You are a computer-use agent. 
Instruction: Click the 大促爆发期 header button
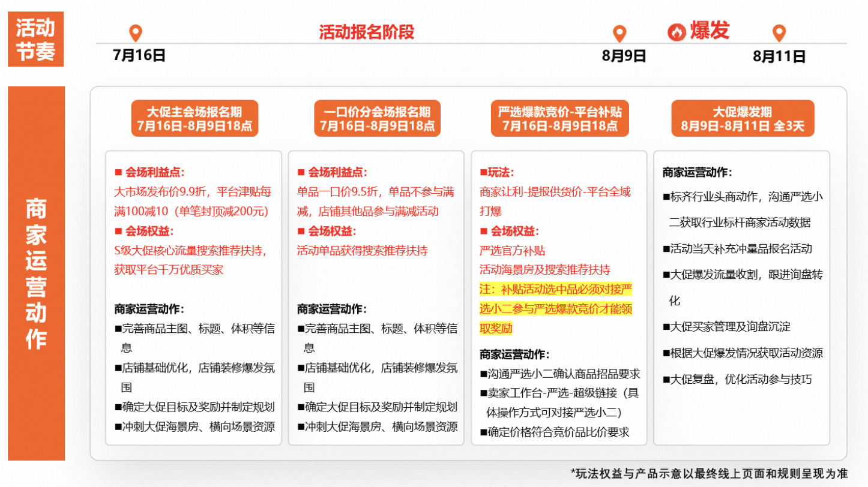[x=742, y=118]
